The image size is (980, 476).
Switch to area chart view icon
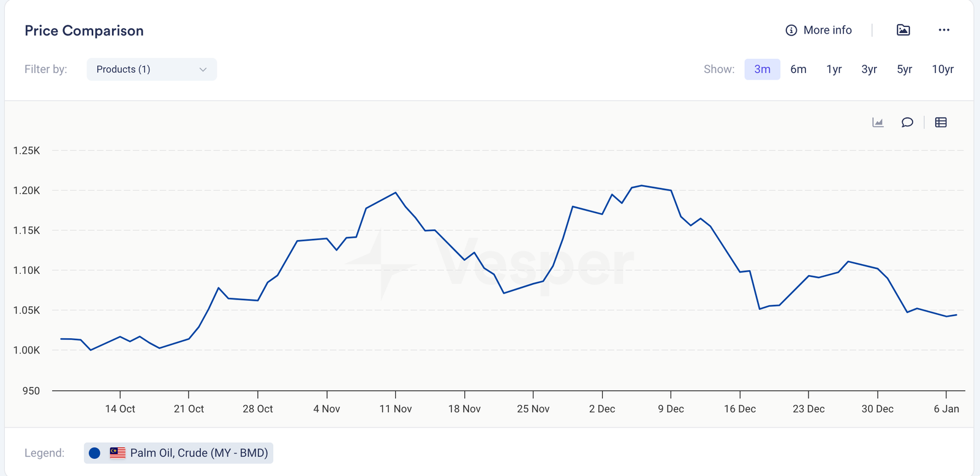(x=878, y=123)
